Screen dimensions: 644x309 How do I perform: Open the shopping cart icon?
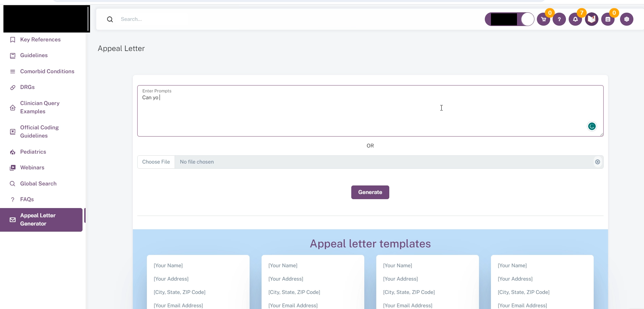(543, 20)
